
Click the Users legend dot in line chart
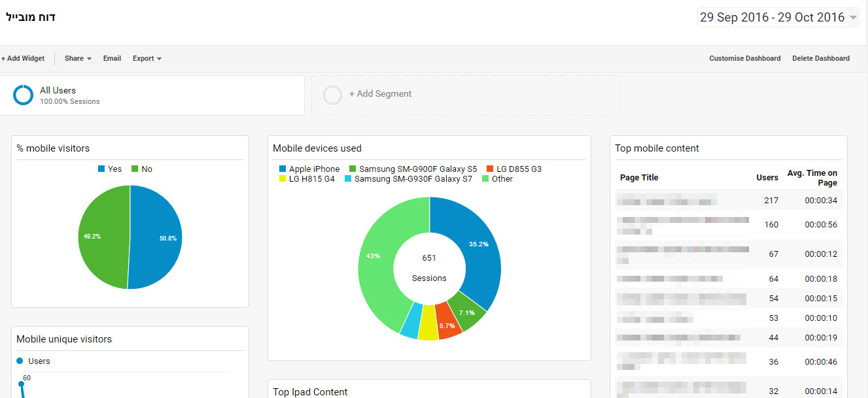tap(20, 361)
